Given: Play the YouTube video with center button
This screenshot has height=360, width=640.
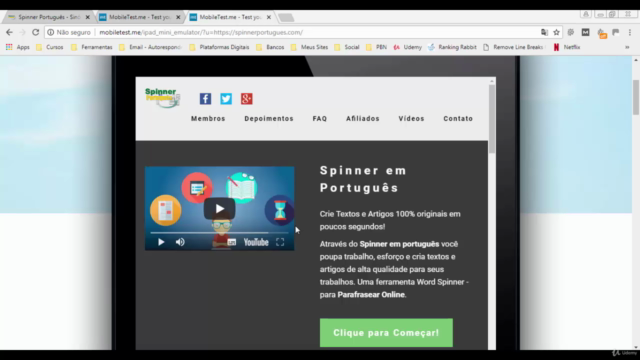Looking at the screenshot, I should (x=220, y=209).
